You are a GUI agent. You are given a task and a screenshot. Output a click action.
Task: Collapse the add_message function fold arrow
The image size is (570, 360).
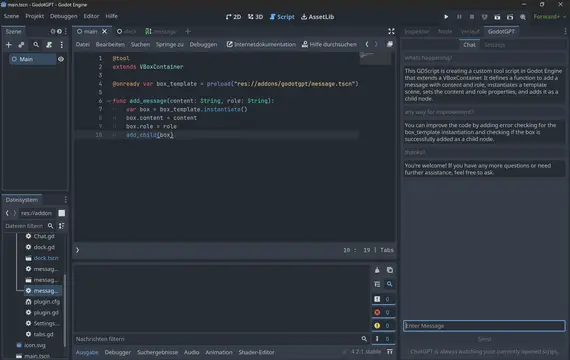[x=108, y=101]
